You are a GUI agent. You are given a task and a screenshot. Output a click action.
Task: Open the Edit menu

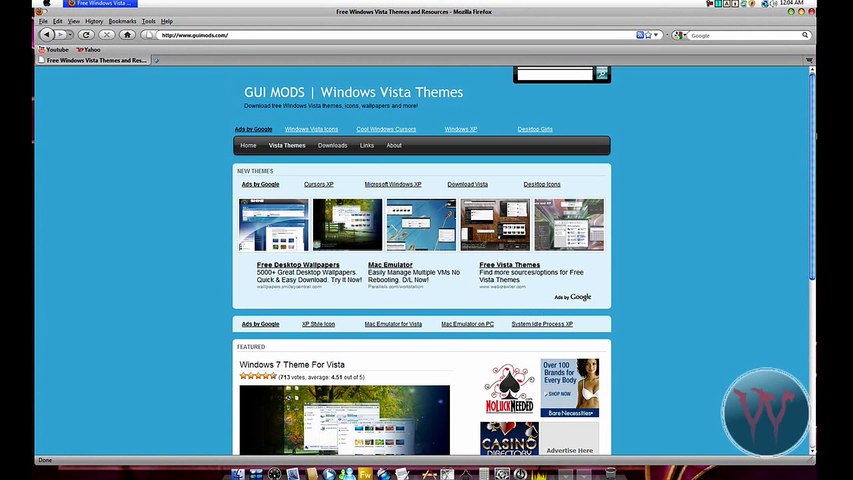pyautogui.click(x=58, y=21)
